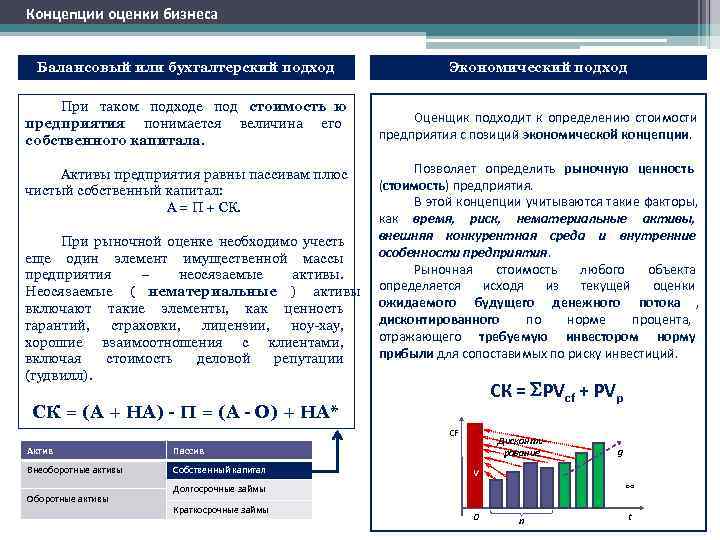Click the "Долгосрочные займы" cell
The image size is (720, 540).
pyautogui.click(x=239, y=489)
